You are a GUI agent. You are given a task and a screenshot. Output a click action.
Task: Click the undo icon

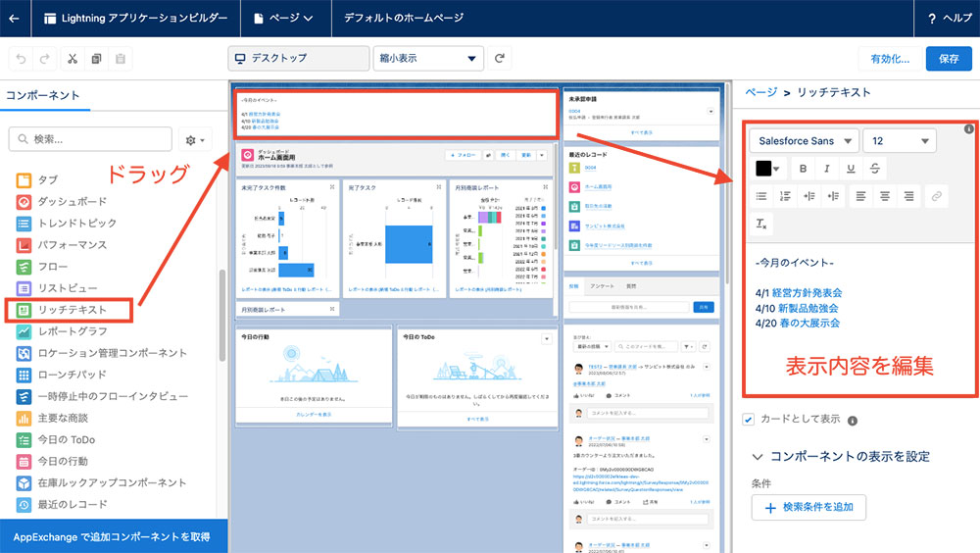coord(21,59)
